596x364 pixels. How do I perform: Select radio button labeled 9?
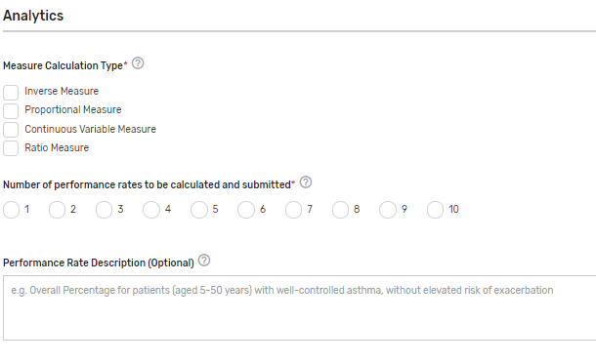(388, 210)
